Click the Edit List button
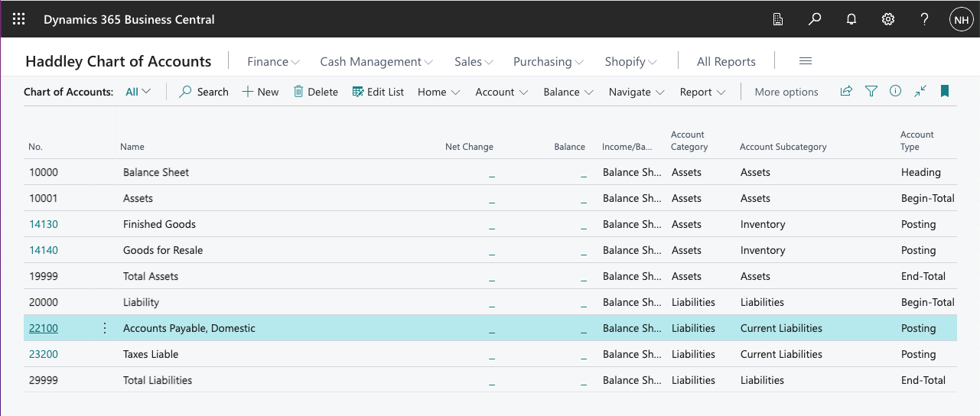Viewport: 980px width, 416px height. click(x=378, y=92)
